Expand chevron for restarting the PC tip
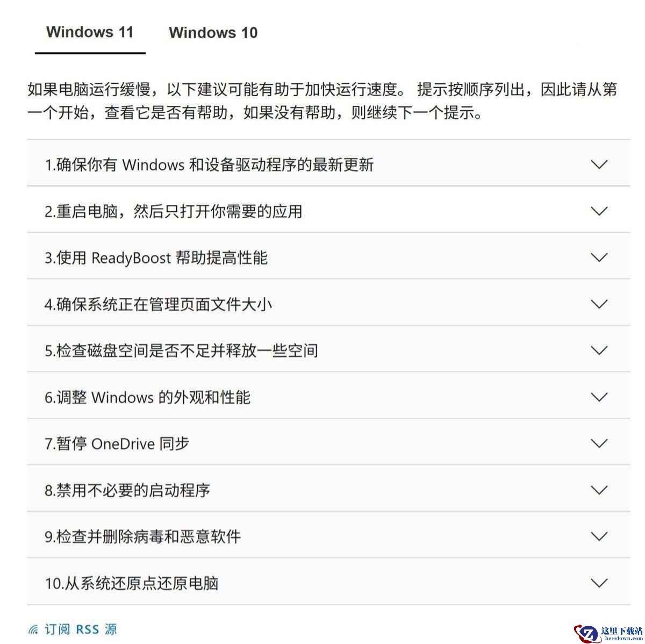This screenshot has height=644, width=645. tap(599, 211)
